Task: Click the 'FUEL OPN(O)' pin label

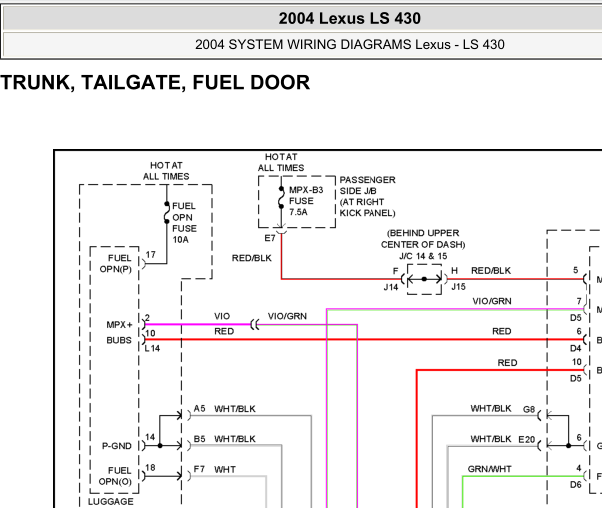Action: click(x=115, y=476)
